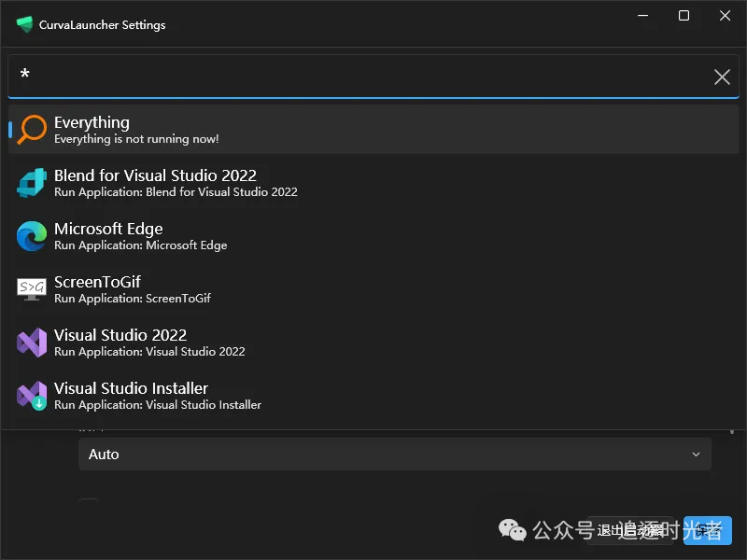The image size is (747, 560).
Task: Click the Everything search magnifier icon
Action: [x=32, y=129]
